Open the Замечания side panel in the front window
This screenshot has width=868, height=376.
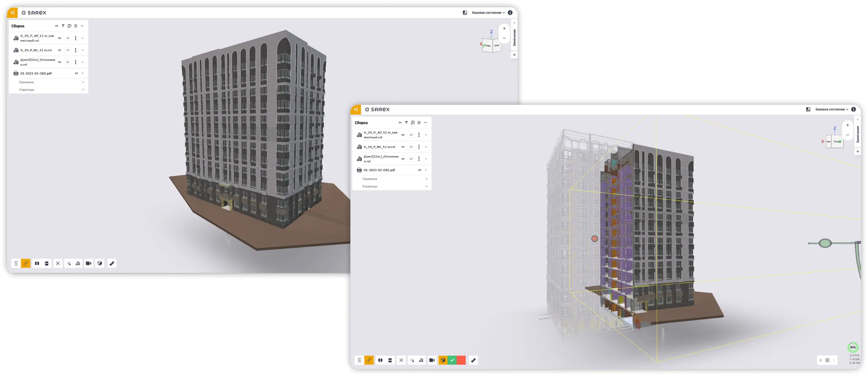coord(857,134)
